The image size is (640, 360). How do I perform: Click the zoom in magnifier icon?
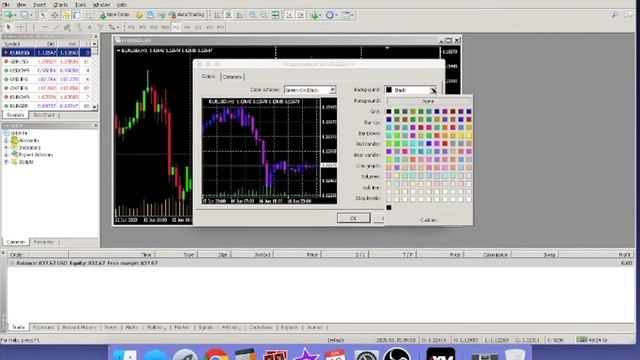(253, 15)
